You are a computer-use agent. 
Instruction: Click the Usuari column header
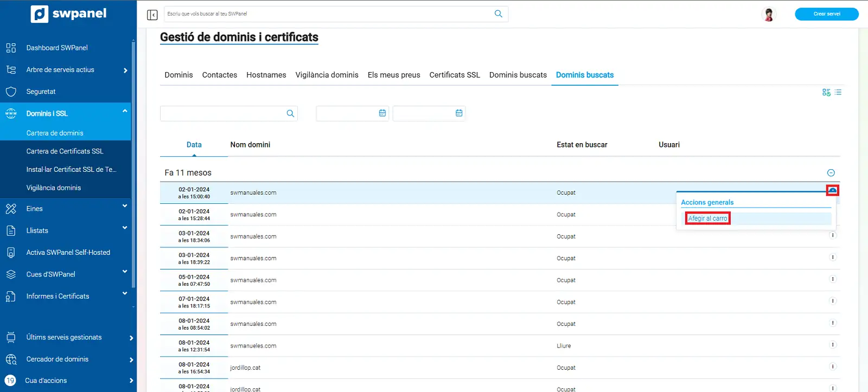pos(669,145)
